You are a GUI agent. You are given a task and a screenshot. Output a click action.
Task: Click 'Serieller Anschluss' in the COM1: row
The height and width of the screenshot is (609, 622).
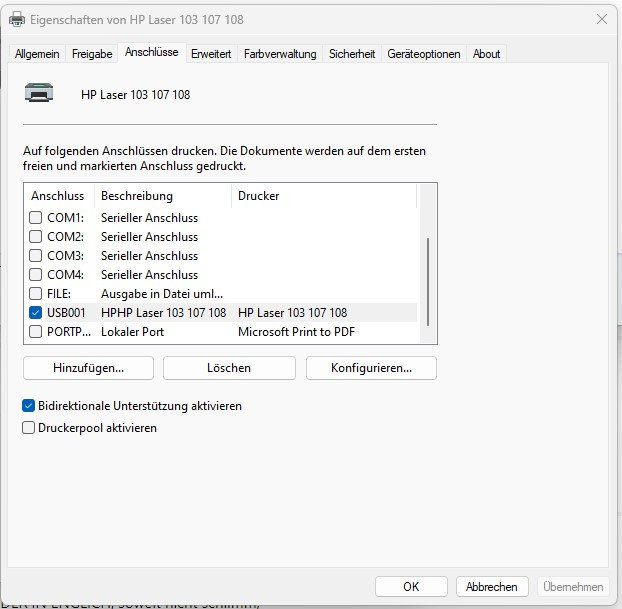[149, 217]
